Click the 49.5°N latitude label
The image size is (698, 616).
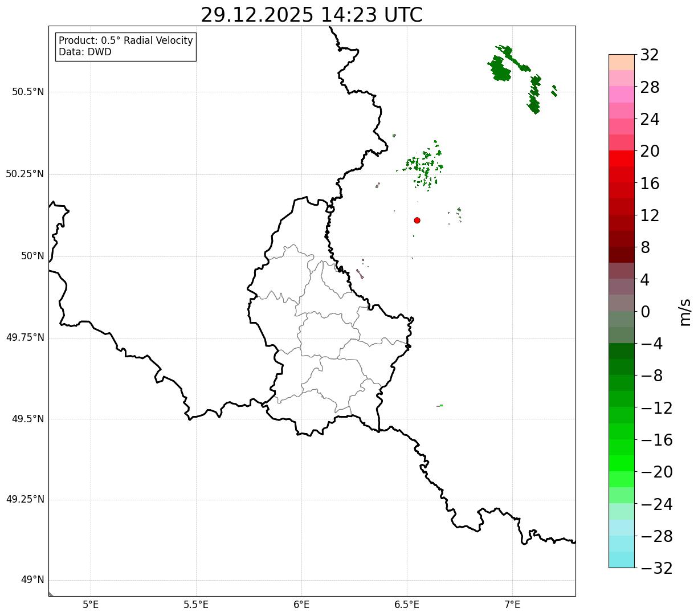pyautogui.click(x=28, y=419)
